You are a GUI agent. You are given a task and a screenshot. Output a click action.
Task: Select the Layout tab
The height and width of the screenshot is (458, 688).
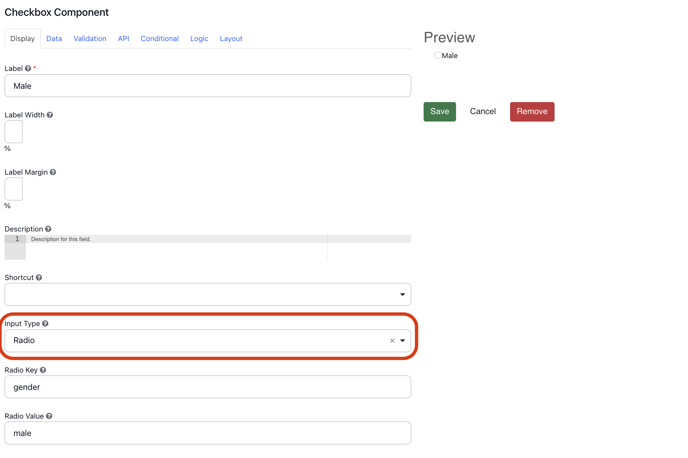[231, 39]
